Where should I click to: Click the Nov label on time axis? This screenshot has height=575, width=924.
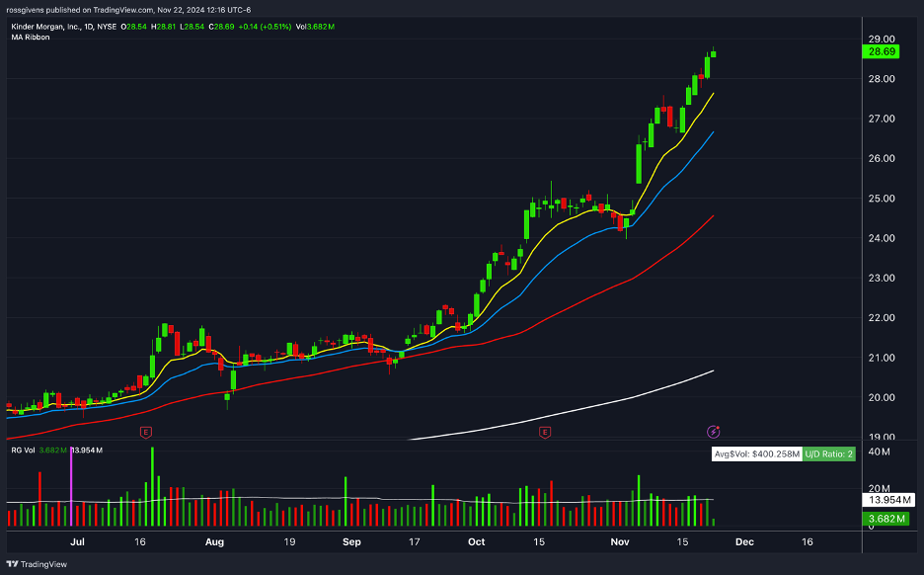point(620,542)
